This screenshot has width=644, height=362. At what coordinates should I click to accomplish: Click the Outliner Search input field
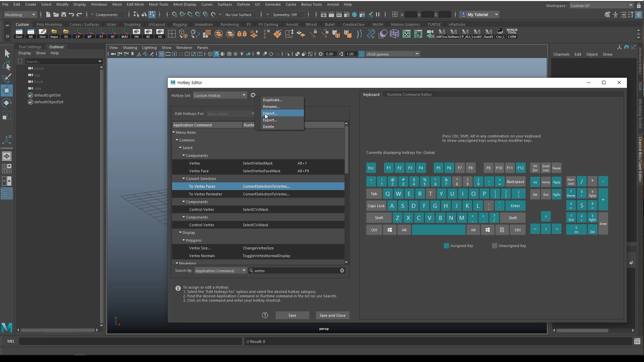[60, 61]
